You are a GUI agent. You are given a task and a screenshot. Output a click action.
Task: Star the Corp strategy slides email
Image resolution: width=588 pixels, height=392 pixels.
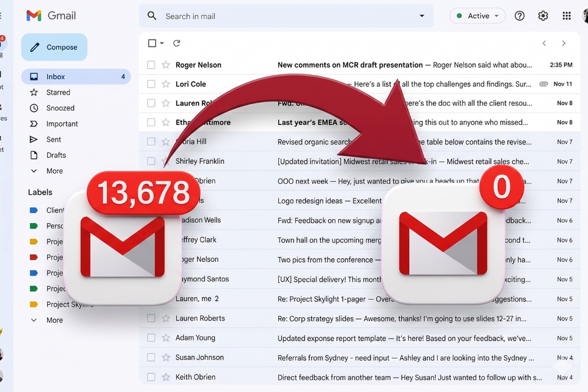(x=166, y=318)
